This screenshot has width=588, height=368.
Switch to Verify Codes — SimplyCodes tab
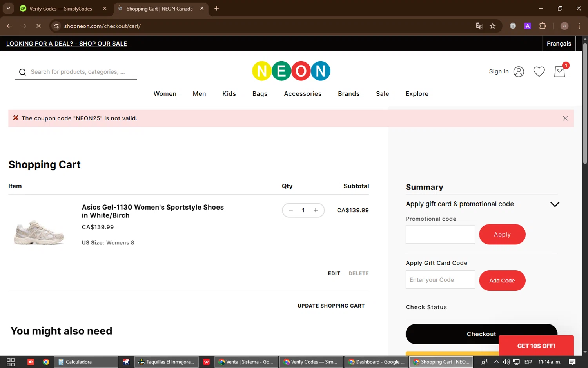(61, 9)
